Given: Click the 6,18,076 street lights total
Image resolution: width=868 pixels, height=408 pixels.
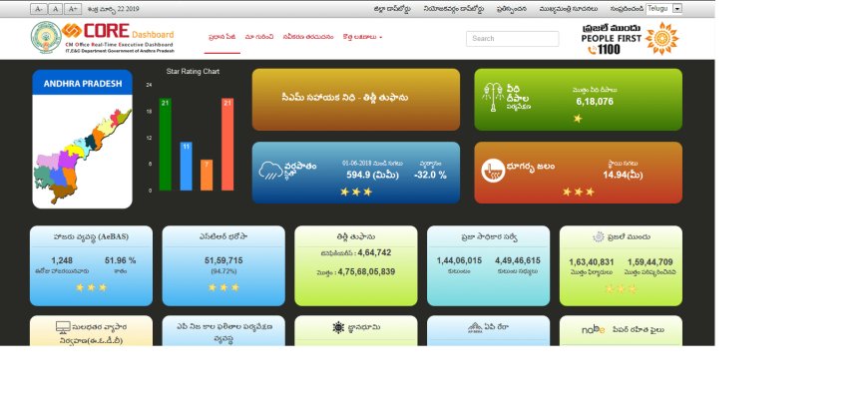Looking at the screenshot, I should (595, 102).
